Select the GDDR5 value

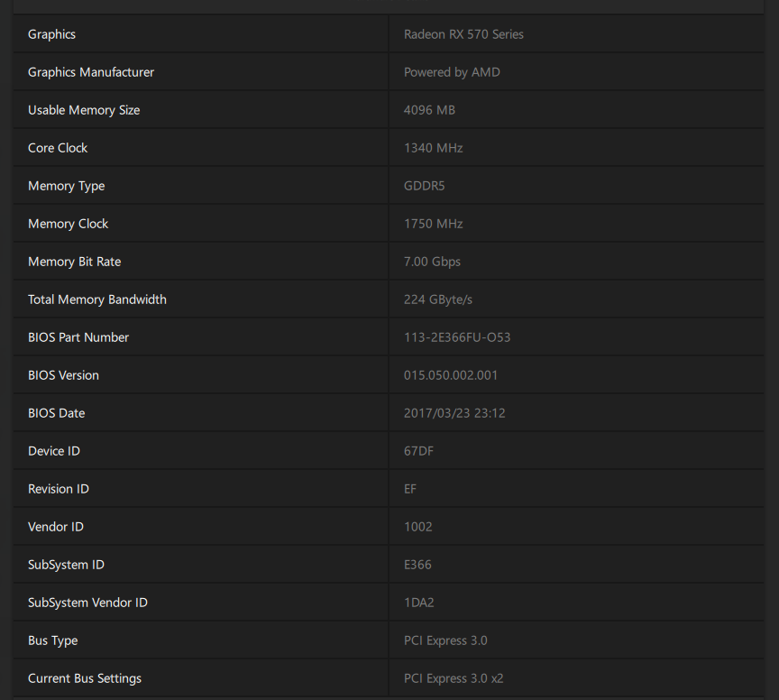coord(425,186)
